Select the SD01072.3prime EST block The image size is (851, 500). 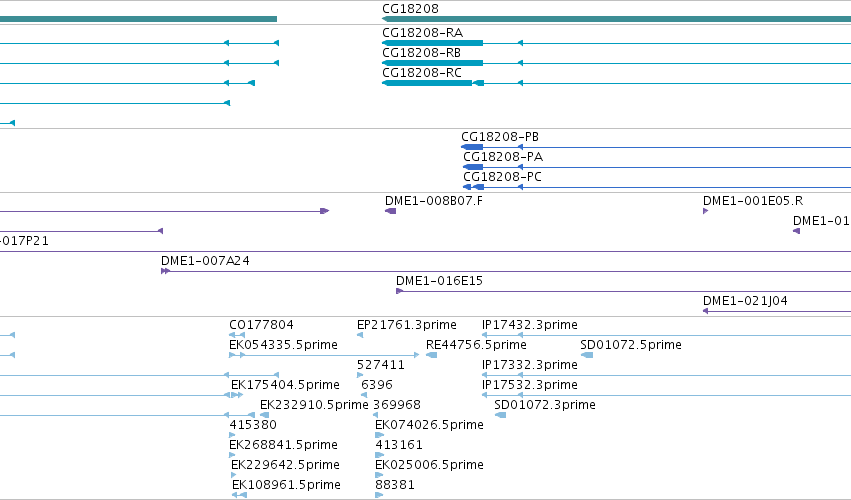pos(500,415)
